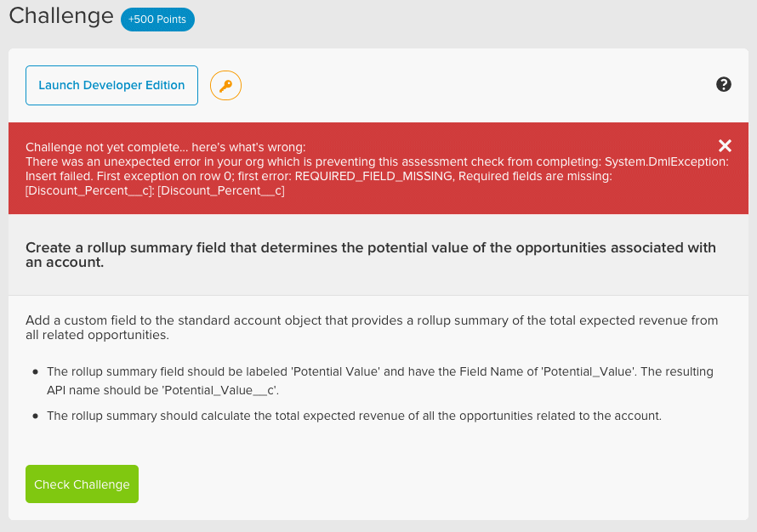Open the help question mark icon
The width and height of the screenshot is (757, 532).
click(x=724, y=84)
